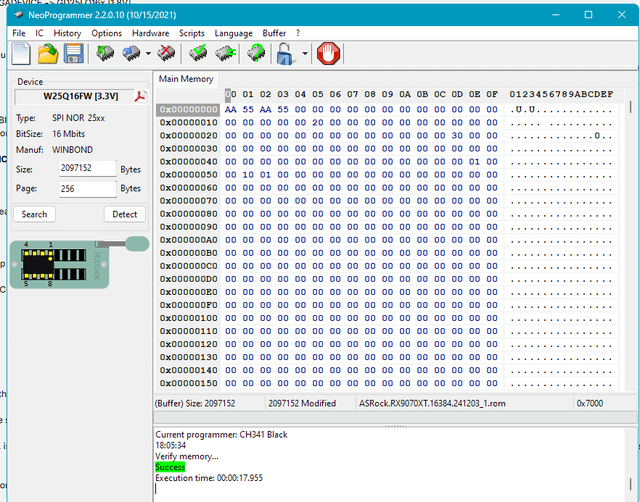Screen dimensions: 640x502
Task: Click the padlock unprotect icon
Action: coord(285,53)
